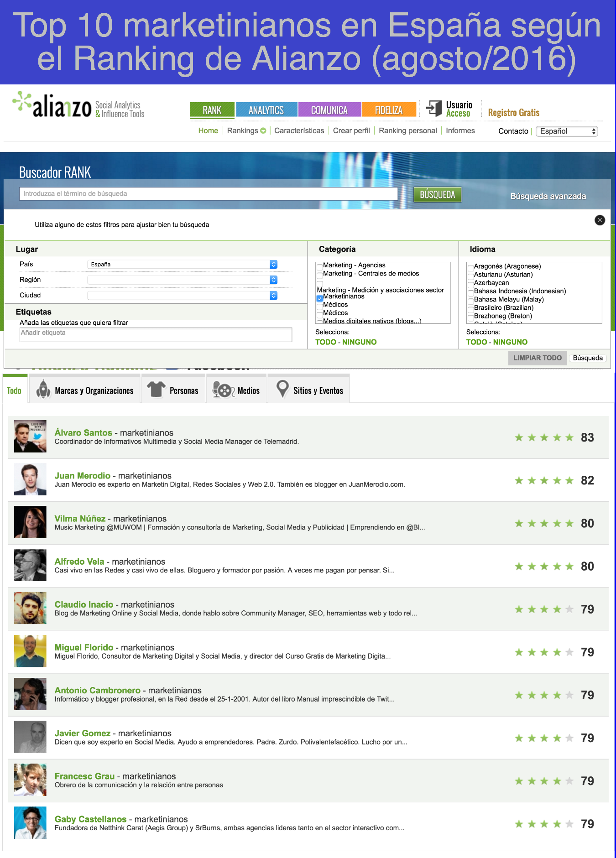Open the Crear perfil menu item
The width and height of the screenshot is (616, 858).
coord(351,131)
